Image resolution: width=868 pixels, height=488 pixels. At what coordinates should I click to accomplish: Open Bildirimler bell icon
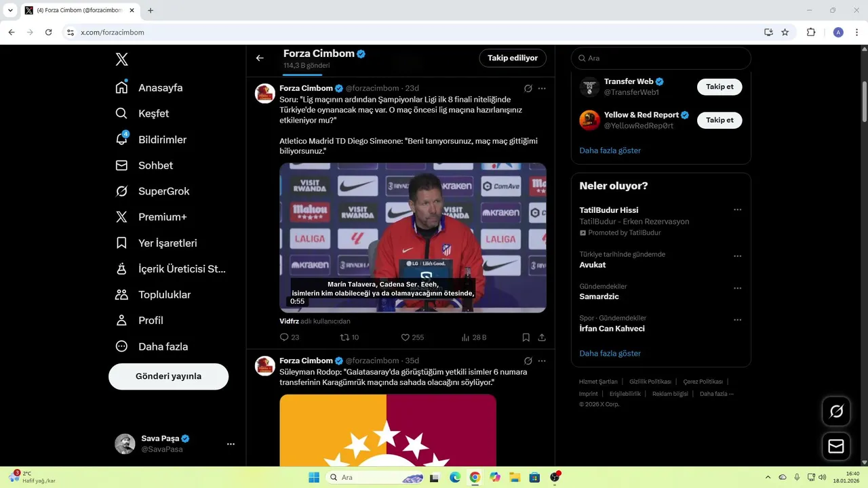click(x=121, y=139)
